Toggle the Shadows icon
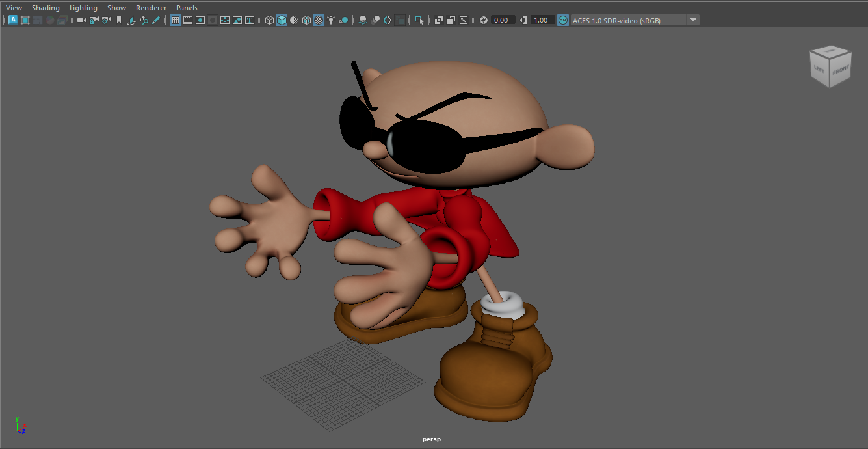 pos(343,20)
